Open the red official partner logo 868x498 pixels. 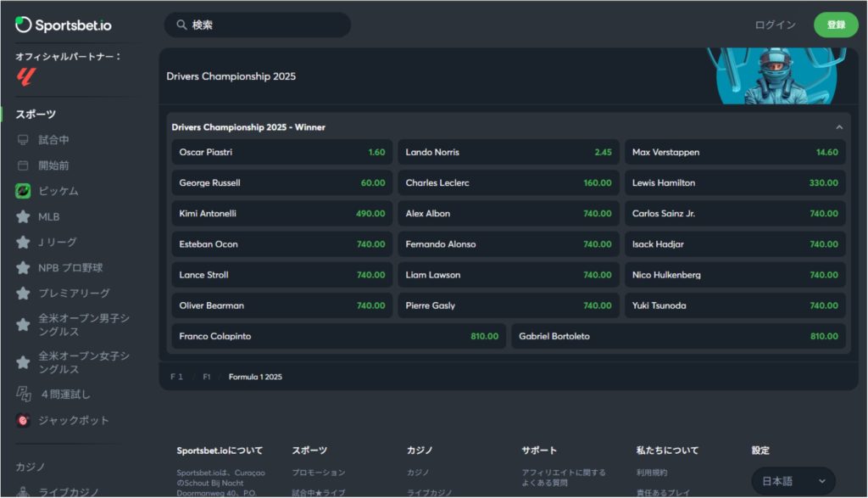25,77
